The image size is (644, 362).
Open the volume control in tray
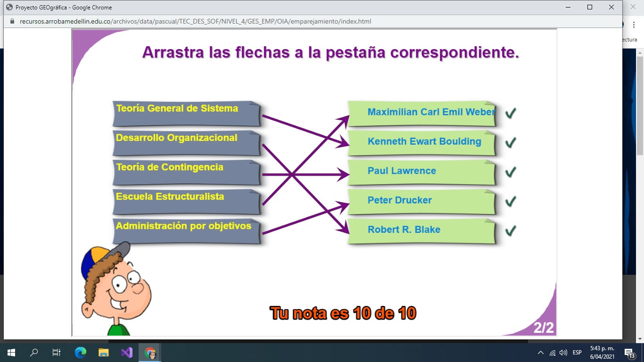(563, 353)
